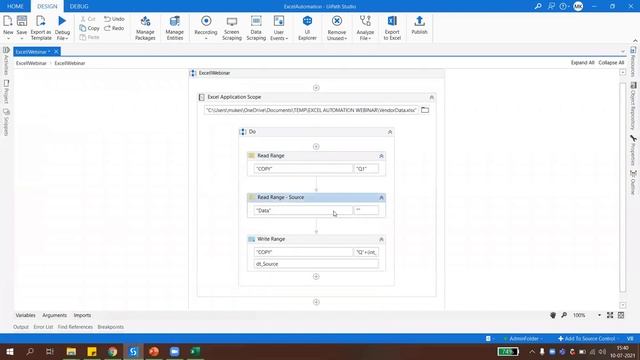Open the Variables panel
The image size is (640, 360).
pyautogui.click(x=25, y=315)
